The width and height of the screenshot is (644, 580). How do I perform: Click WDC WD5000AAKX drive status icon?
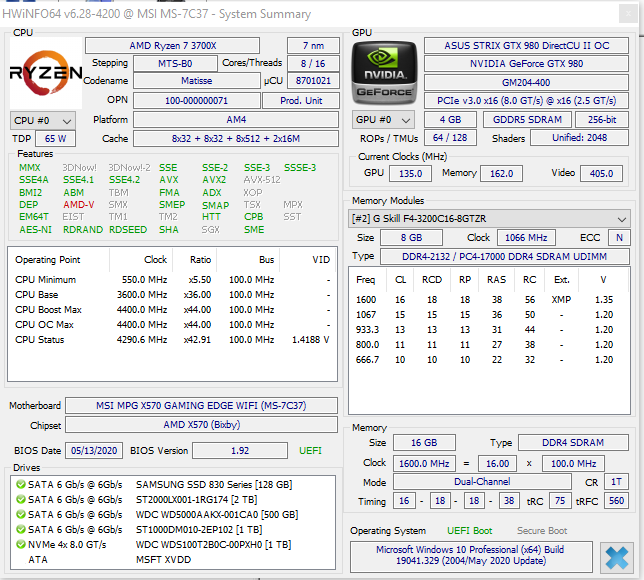(x=21, y=514)
